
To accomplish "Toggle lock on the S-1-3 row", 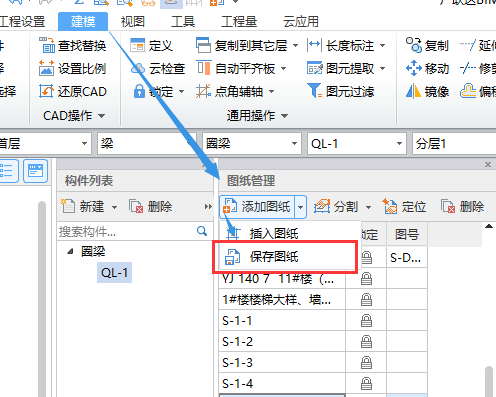I will click(x=366, y=363).
